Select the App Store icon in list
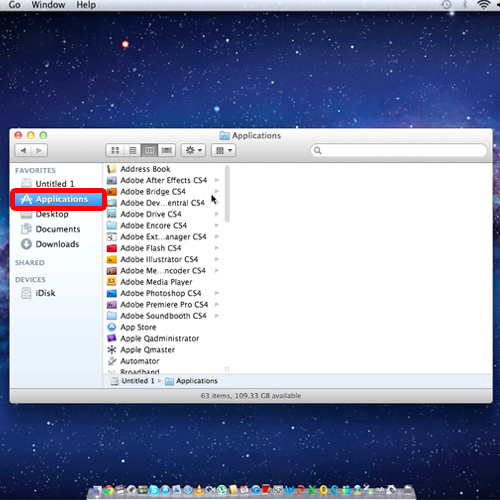Viewport: 500px width, 500px height. [112, 327]
